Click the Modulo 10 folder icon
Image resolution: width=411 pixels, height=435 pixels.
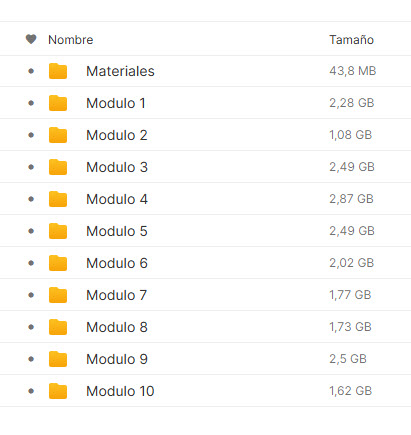[x=58, y=391]
